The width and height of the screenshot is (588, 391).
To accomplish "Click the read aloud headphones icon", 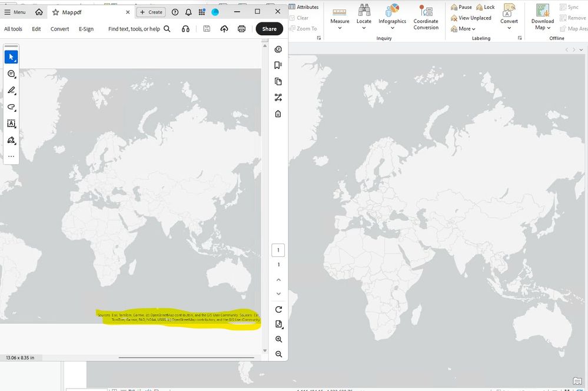I will 185,29.
